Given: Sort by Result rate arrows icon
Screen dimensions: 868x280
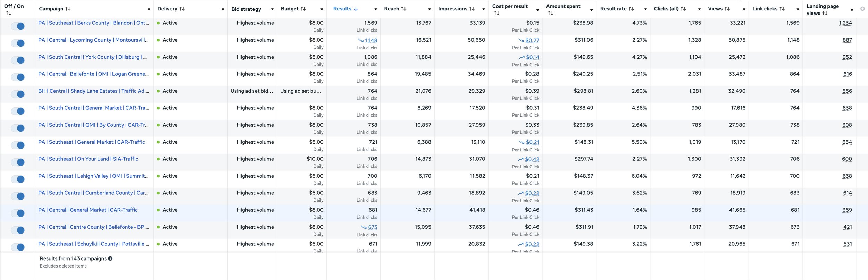Looking at the screenshot, I should [631, 9].
